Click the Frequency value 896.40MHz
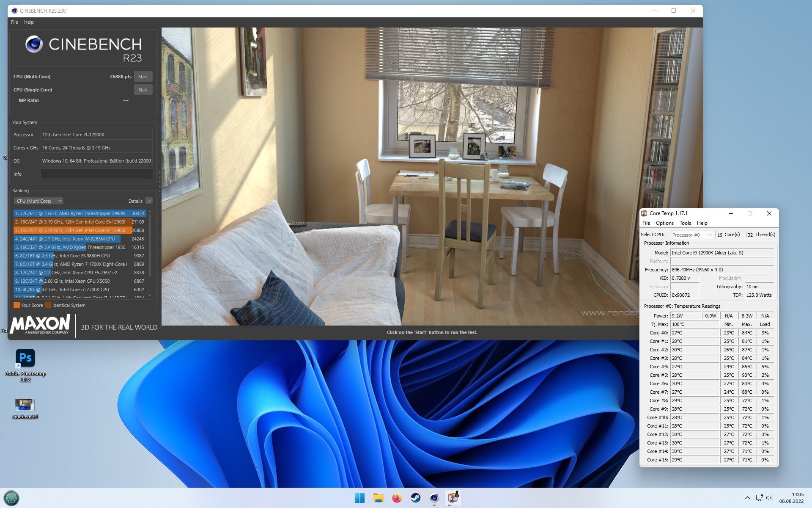The image size is (812, 508). [722, 270]
